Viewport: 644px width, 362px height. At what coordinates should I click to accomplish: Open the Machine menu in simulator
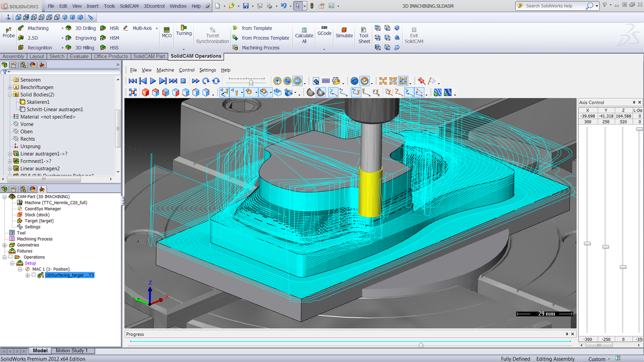tap(165, 70)
